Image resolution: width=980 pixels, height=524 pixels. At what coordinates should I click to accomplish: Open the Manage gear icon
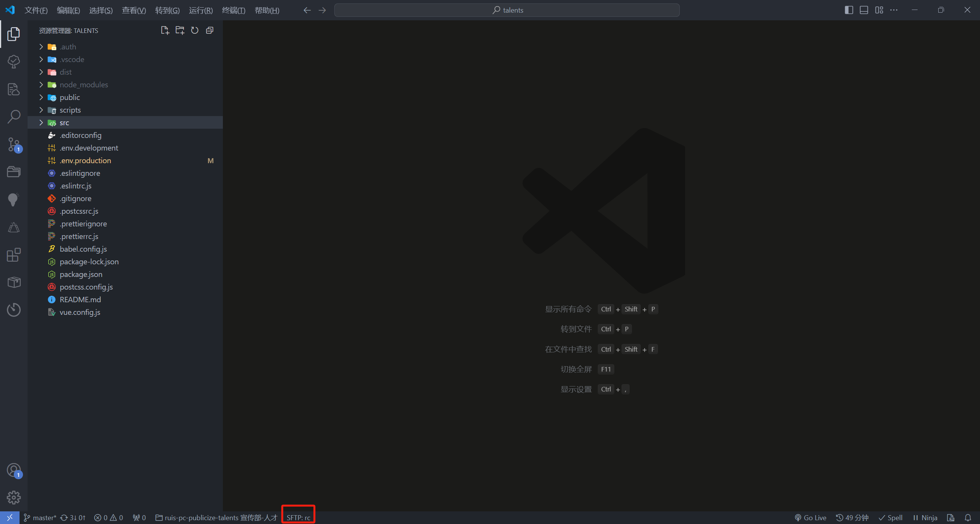(14, 498)
